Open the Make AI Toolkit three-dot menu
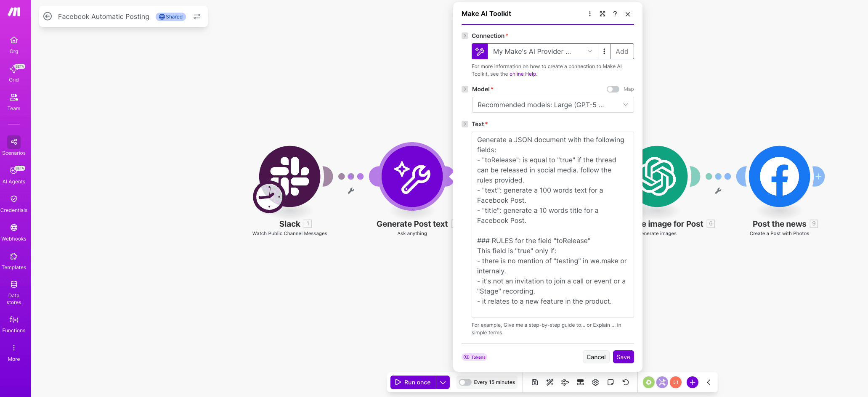This screenshot has height=397, width=868. (589, 13)
